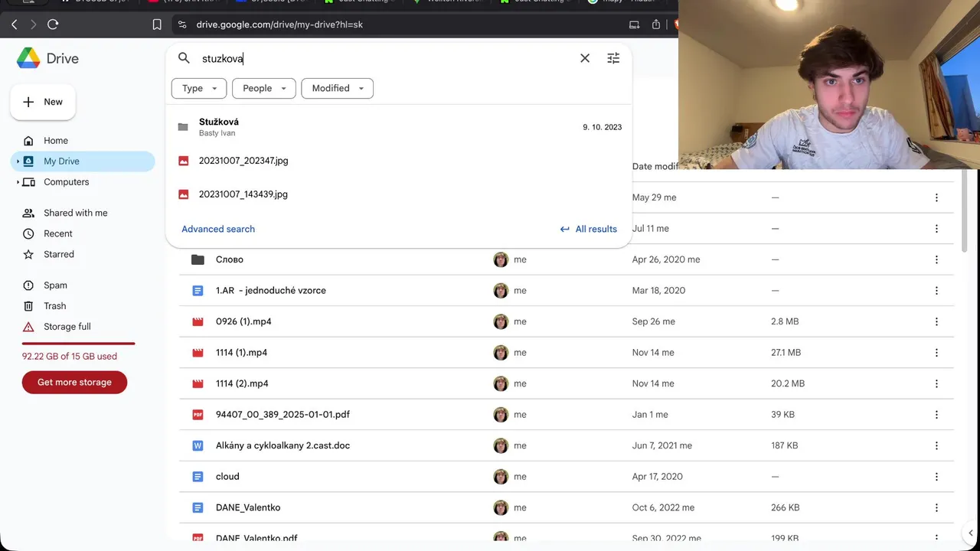Click the browser bookmark icon
The height and width of the screenshot is (551, 980).
157,24
